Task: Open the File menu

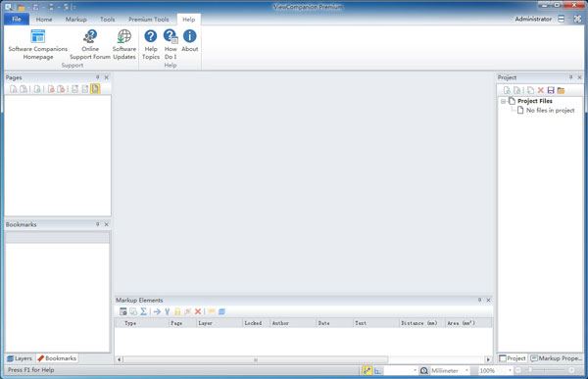Action: point(17,20)
